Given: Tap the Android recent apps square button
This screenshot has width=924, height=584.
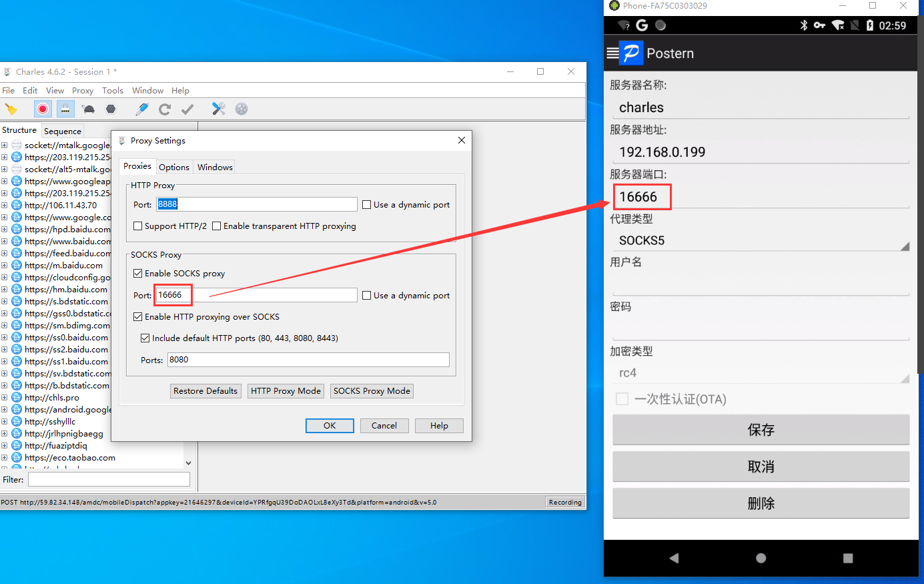Looking at the screenshot, I should pyautogui.click(x=848, y=558).
